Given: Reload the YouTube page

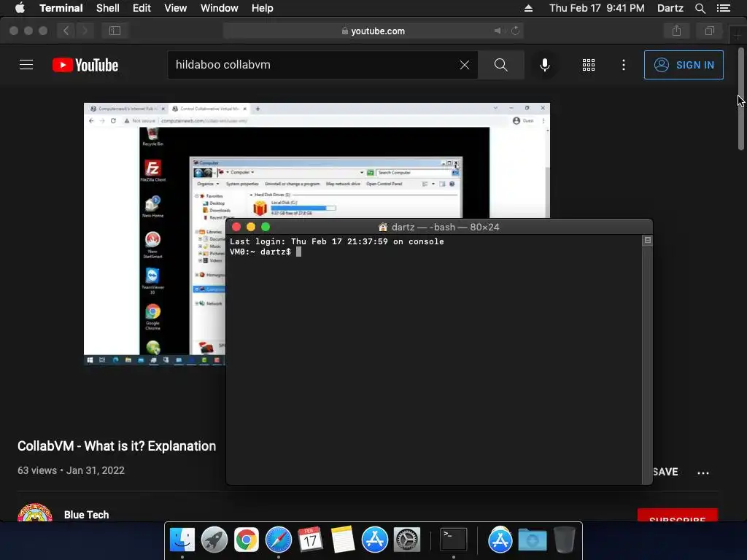Looking at the screenshot, I should 515,31.
